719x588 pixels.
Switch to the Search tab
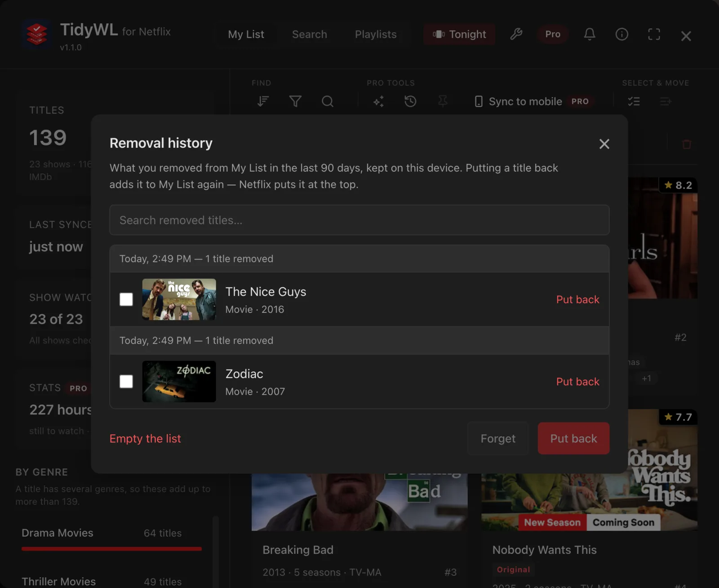[310, 34]
